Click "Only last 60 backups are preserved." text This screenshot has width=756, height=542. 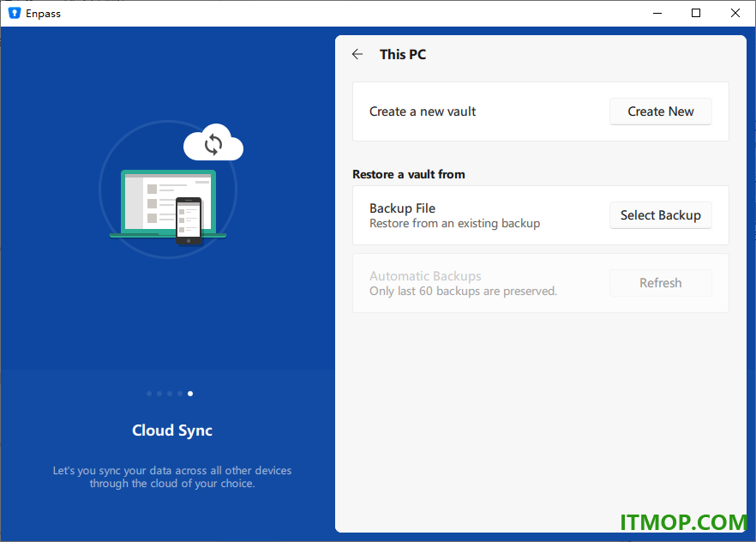[x=463, y=291]
